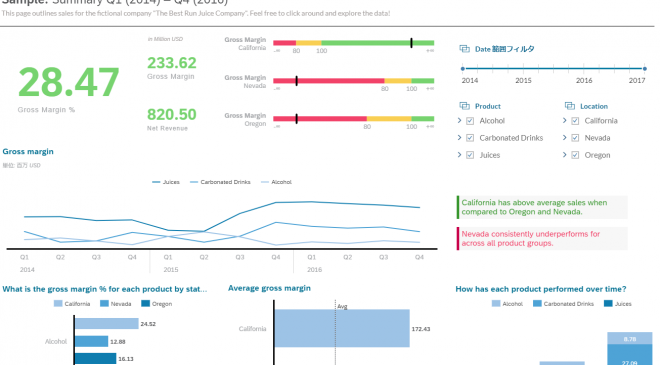This screenshot has width=660, height=365.
Task: Expand the Juices product node
Action: pyautogui.click(x=459, y=155)
